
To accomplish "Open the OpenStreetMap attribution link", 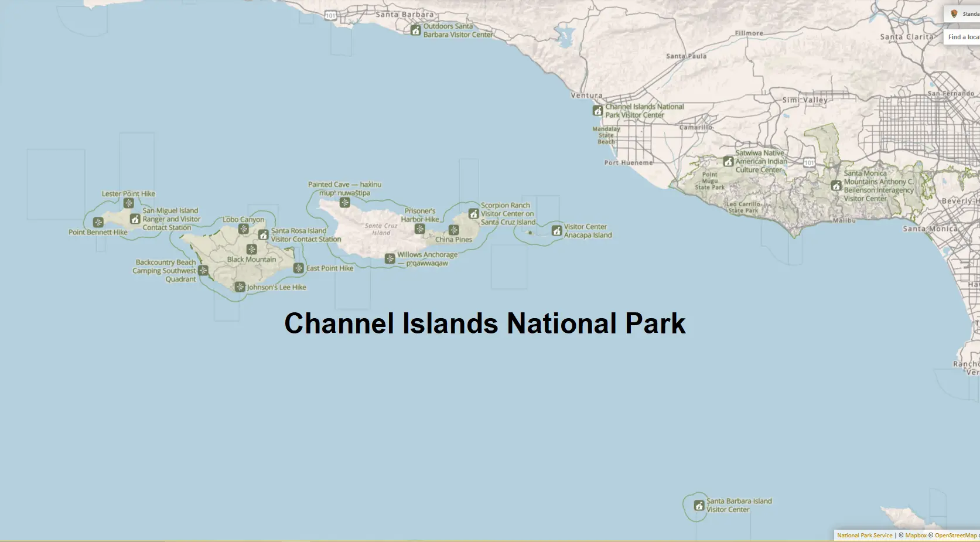I will tap(956, 536).
